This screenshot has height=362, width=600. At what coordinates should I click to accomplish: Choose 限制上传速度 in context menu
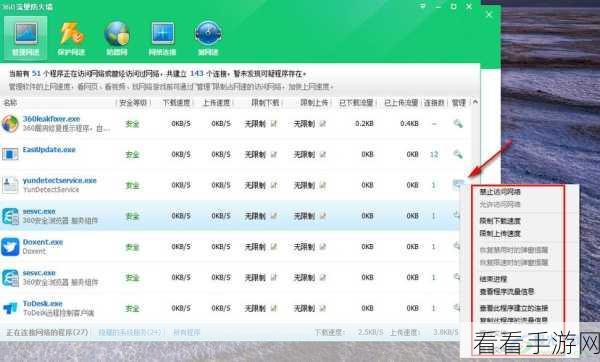pos(500,233)
